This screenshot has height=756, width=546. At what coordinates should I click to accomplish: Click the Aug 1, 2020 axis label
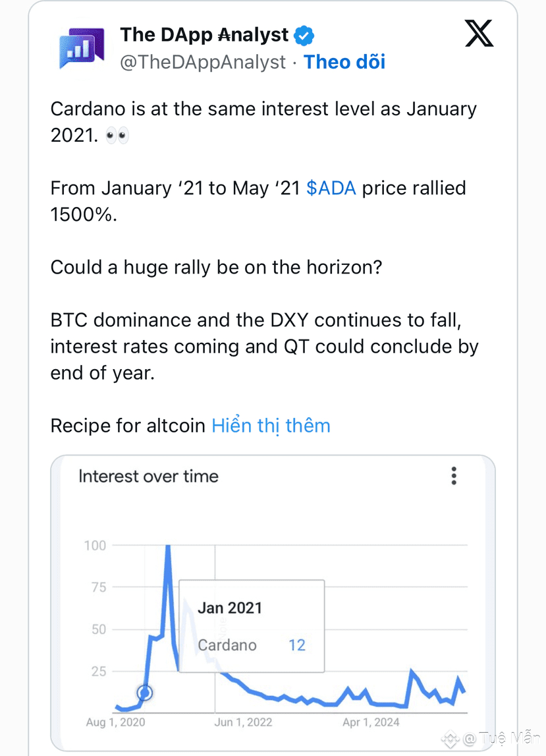(115, 722)
